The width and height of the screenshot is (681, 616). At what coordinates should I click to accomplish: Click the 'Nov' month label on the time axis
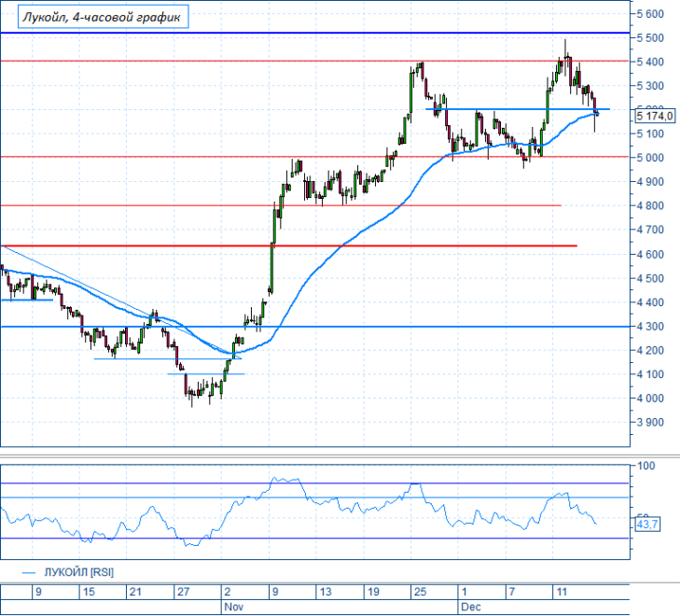[233, 607]
